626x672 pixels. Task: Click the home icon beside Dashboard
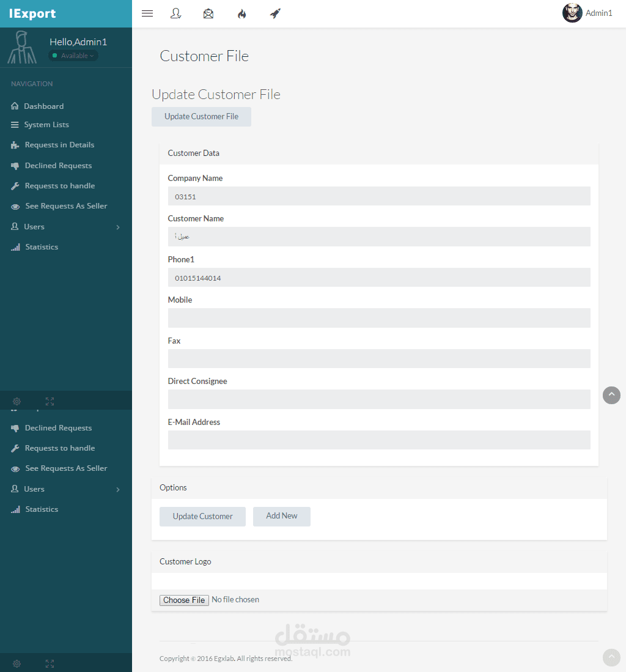pos(15,106)
